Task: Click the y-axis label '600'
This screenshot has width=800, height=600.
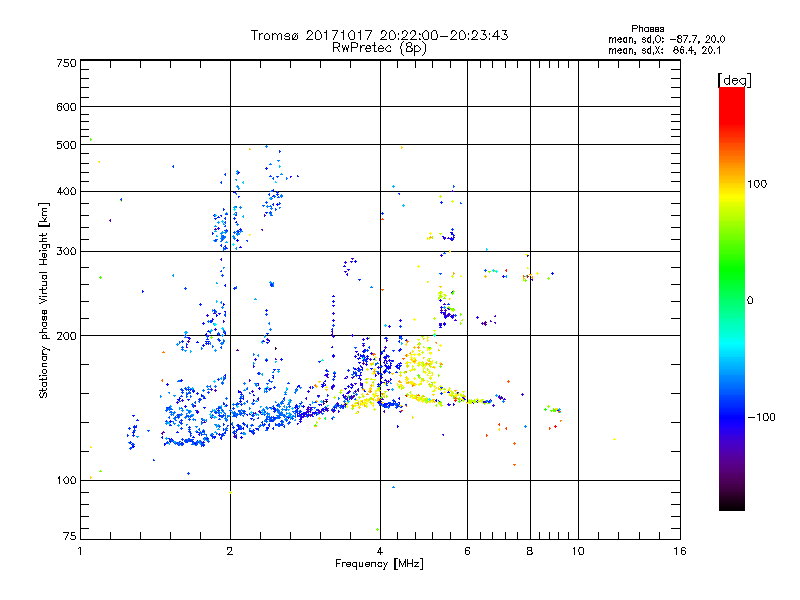Action: click(66, 107)
